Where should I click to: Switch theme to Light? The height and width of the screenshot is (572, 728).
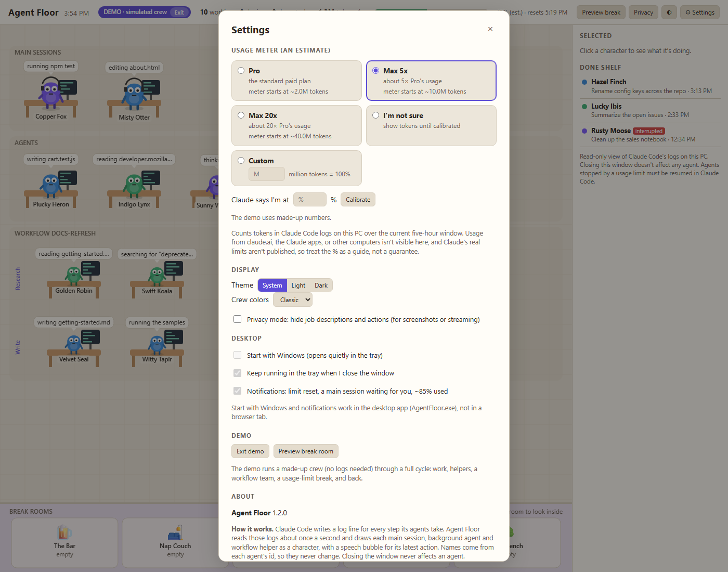pos(298,285)
